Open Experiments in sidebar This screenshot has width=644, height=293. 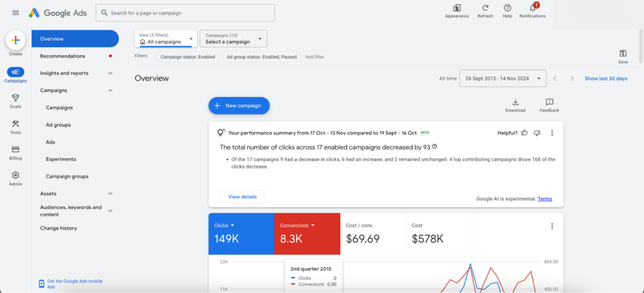pos(61,159)
